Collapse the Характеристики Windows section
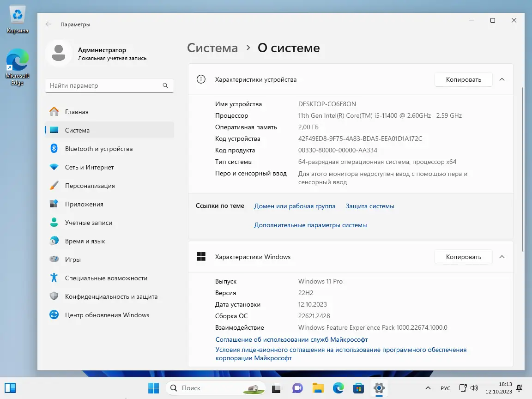532x399 pixels. 502,257
